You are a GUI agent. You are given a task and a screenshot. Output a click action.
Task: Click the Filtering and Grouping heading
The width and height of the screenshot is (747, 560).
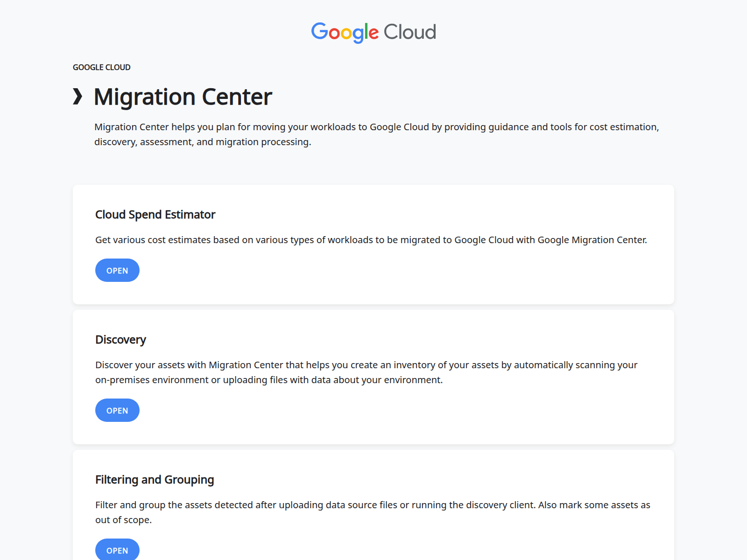click(x=155, y=480)
